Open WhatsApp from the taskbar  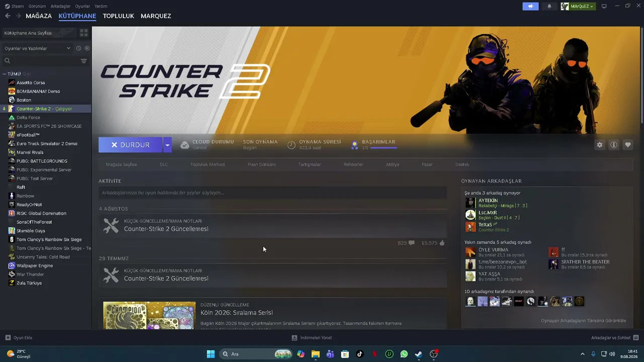tap(404, 354)
